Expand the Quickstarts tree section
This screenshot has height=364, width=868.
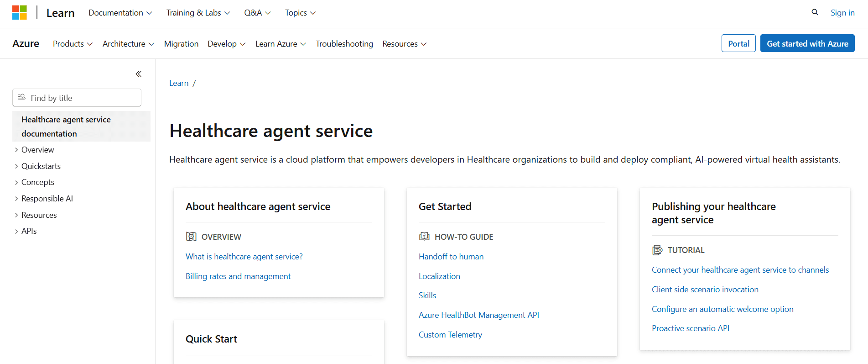[x=16, y=166]
